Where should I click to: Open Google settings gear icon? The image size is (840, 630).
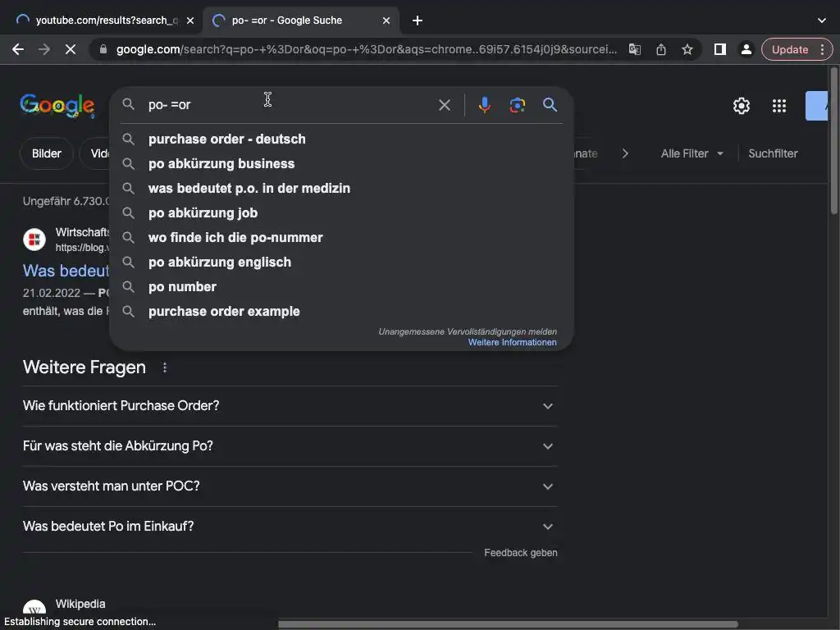pos(742,106)
